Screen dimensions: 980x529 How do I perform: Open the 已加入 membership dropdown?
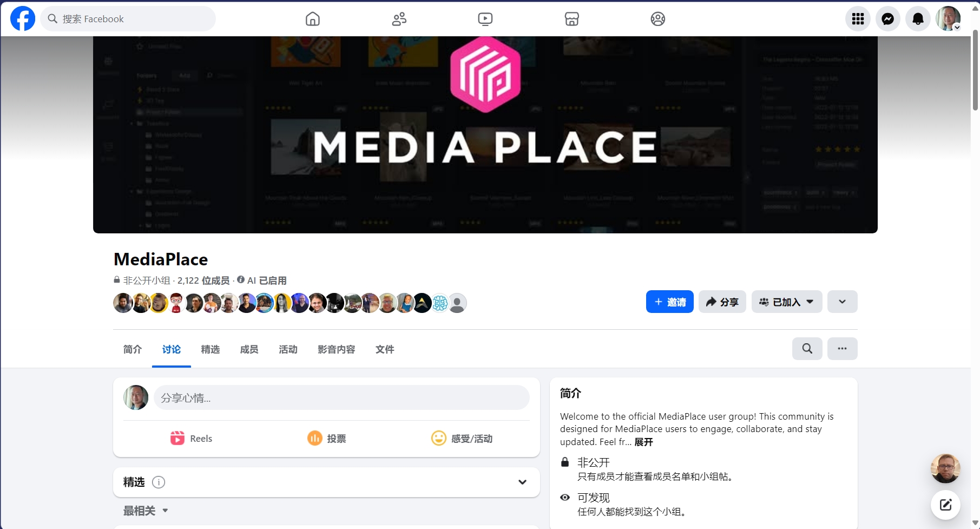[x=786, y=302]
